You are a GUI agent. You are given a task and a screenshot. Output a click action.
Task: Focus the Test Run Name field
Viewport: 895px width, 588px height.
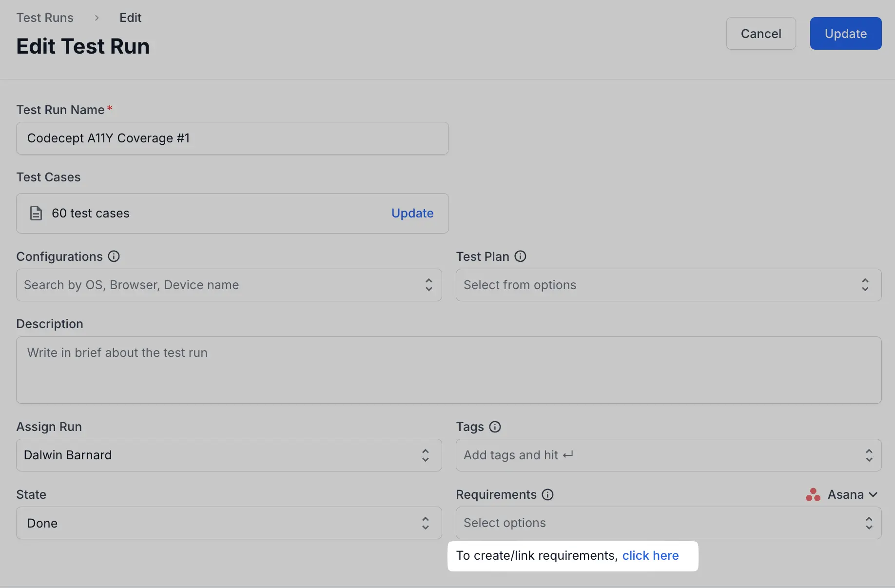coord(232,138)
